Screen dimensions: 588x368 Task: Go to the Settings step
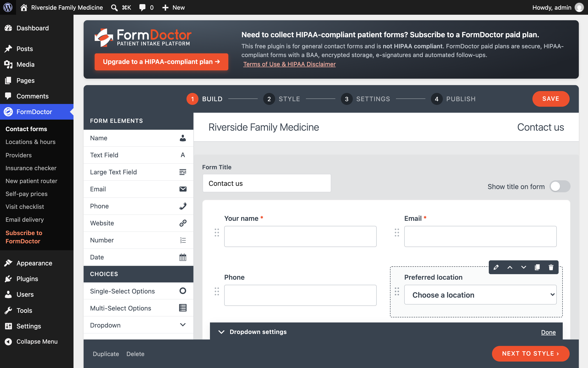click(365, 99)
